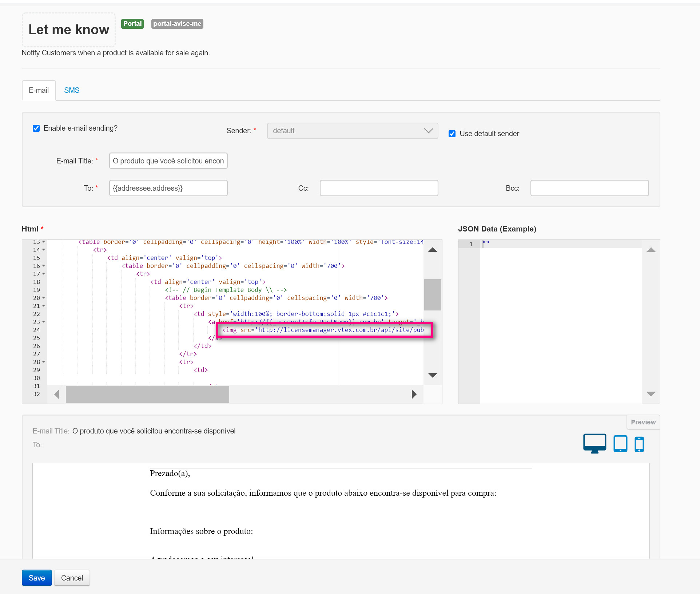The image size is (700, 594).
Task: Switch preview to tablet view icon
Action: click(x=620, y=444)
